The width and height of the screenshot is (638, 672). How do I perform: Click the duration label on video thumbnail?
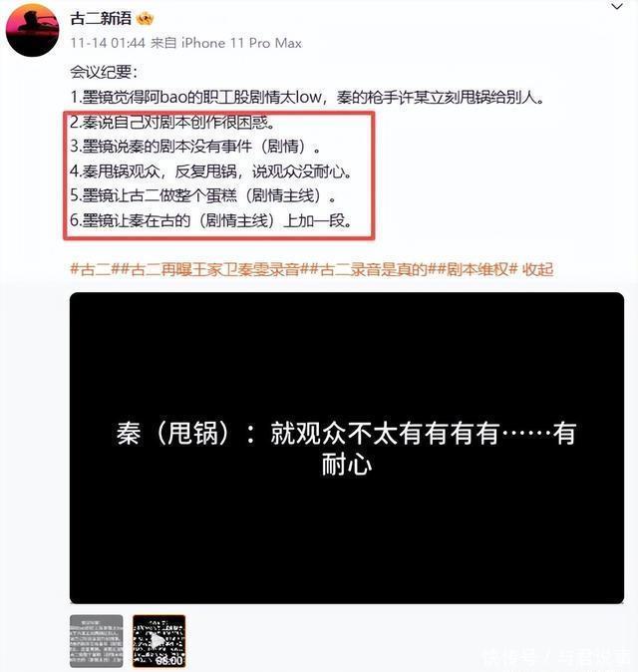[x=169, y=660]
